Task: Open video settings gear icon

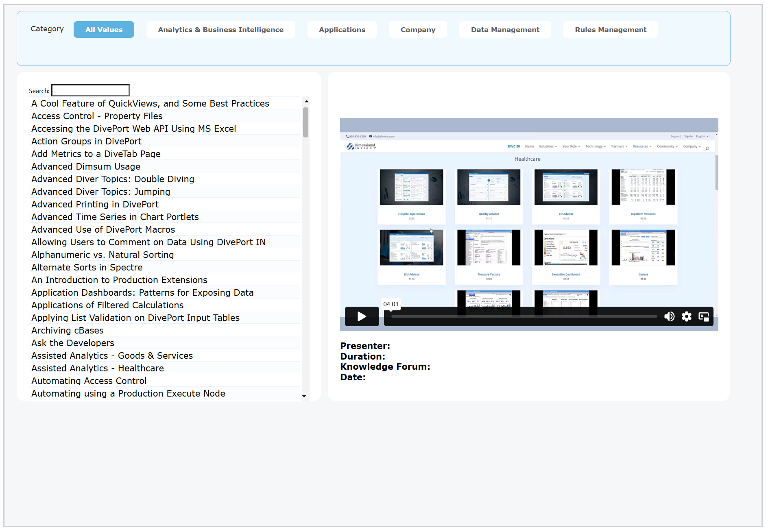Action: click(687, 316)
